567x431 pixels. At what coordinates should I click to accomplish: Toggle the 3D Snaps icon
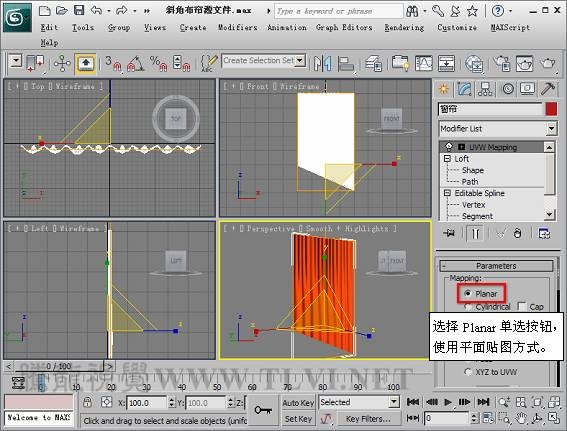(112, 64)
